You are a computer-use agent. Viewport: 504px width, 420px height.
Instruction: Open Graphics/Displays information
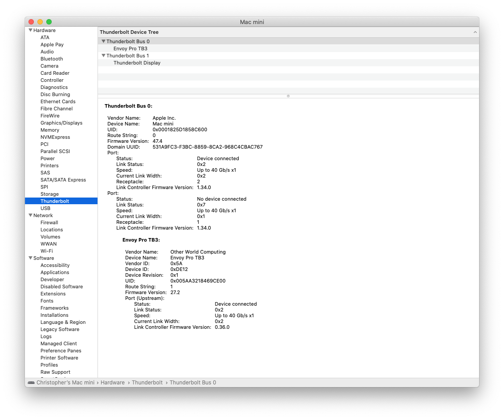[61, 123]
